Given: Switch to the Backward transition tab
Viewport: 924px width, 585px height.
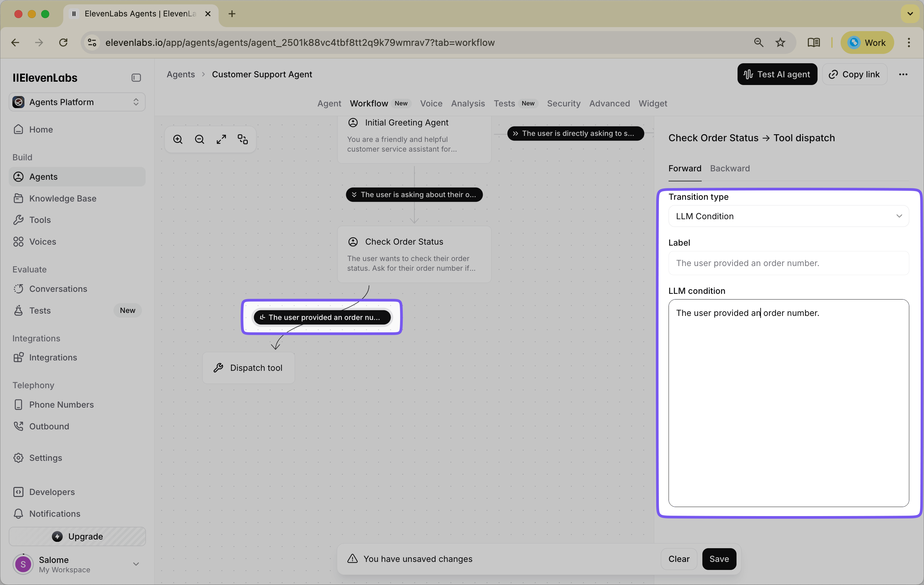Looking at the screenshot, I should point(730,168).
